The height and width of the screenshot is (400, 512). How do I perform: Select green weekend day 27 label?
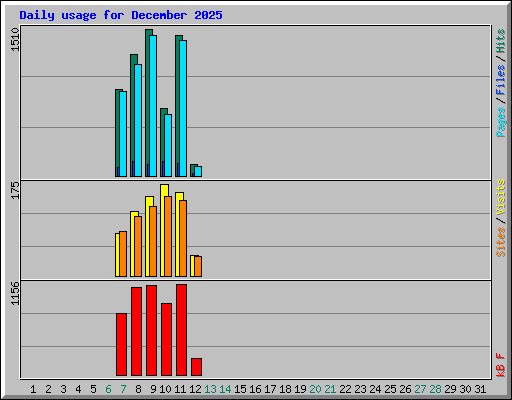click(x=420, y=389)
